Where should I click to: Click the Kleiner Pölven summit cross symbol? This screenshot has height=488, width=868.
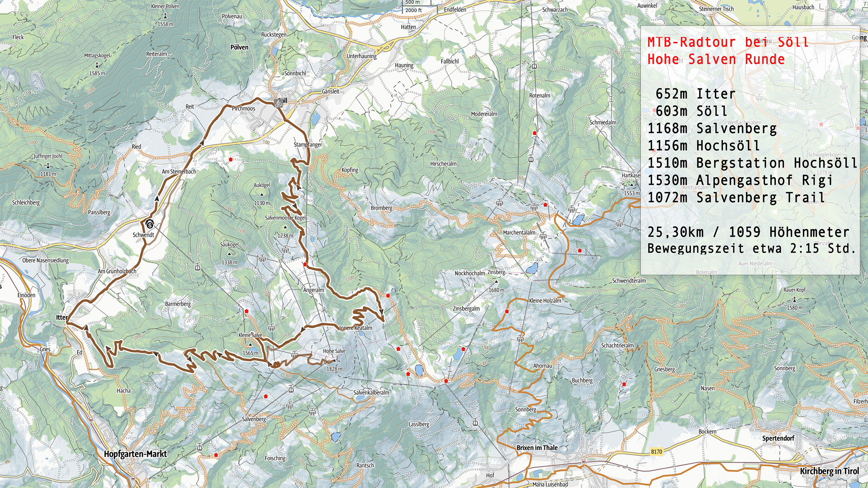point(165,15)
